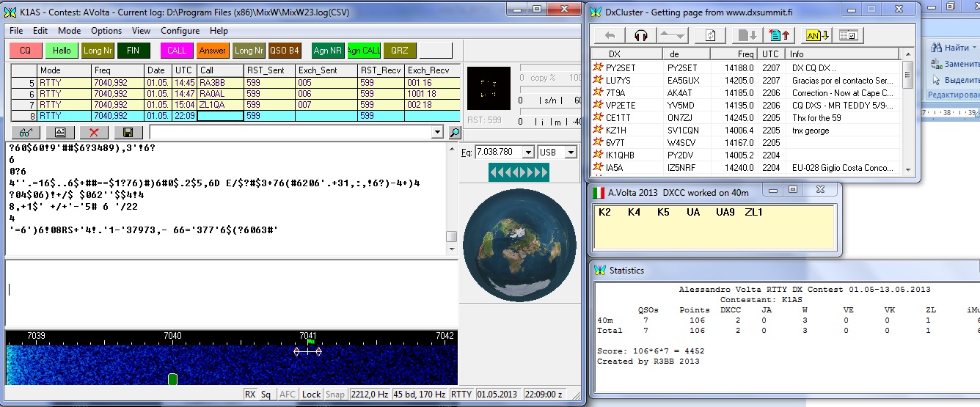980x407 pixels.
Task: Click the empty Call field in row 8
Action: click(219, 116)
